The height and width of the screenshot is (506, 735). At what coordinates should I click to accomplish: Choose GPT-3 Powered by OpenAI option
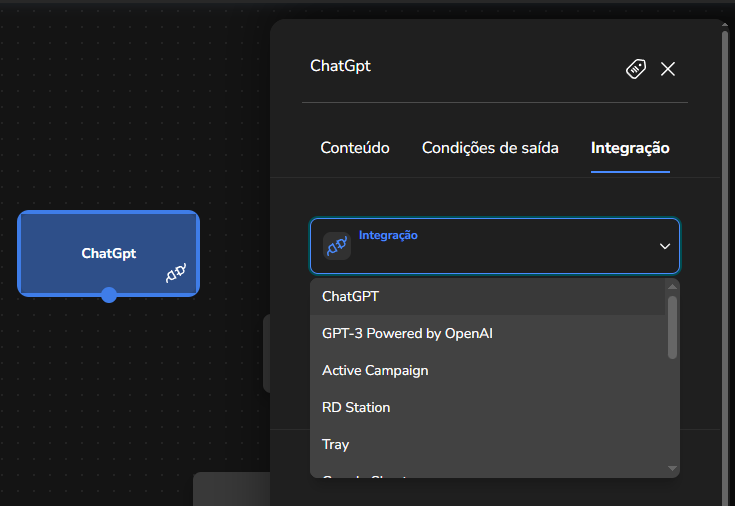click(x=488, y=333)
